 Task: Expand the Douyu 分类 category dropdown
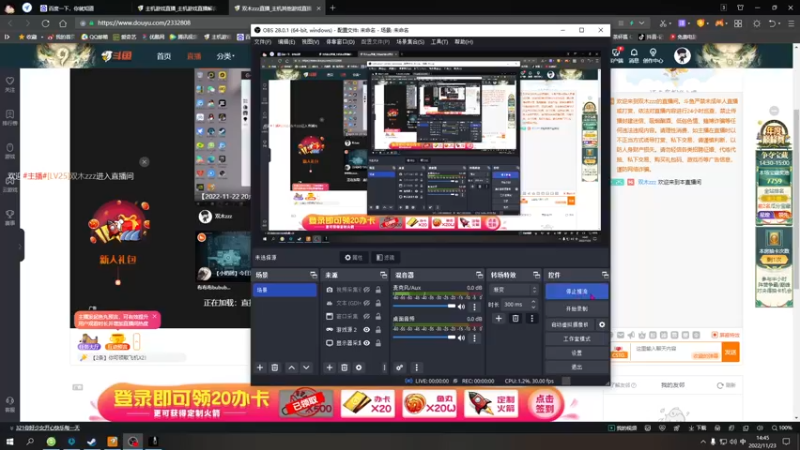point(226,56)
